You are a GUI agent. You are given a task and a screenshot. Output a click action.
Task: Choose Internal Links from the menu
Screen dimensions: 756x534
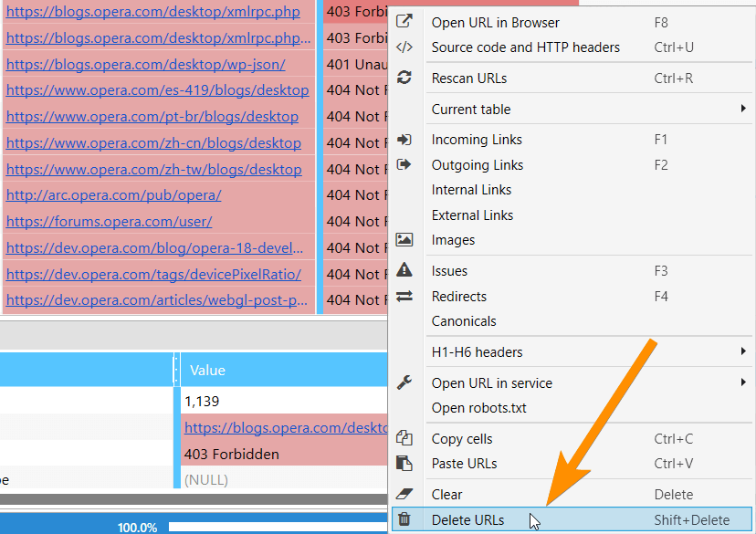tap(572, 190)
